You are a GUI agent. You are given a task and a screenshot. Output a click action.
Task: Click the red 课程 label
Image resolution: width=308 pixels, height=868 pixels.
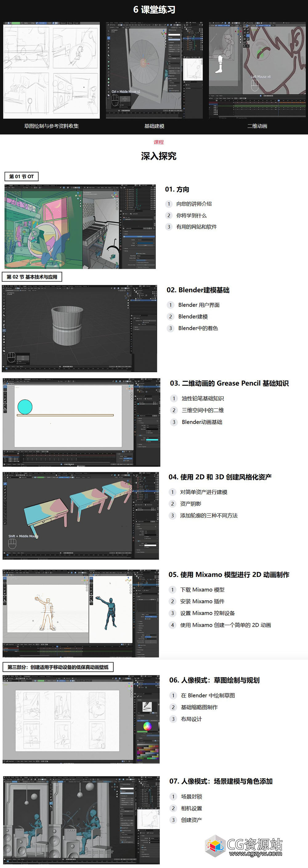[159, 142]
